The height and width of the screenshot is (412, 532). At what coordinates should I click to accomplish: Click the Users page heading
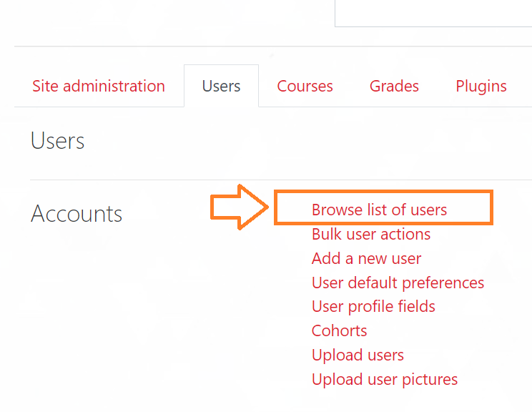(57, 140)
